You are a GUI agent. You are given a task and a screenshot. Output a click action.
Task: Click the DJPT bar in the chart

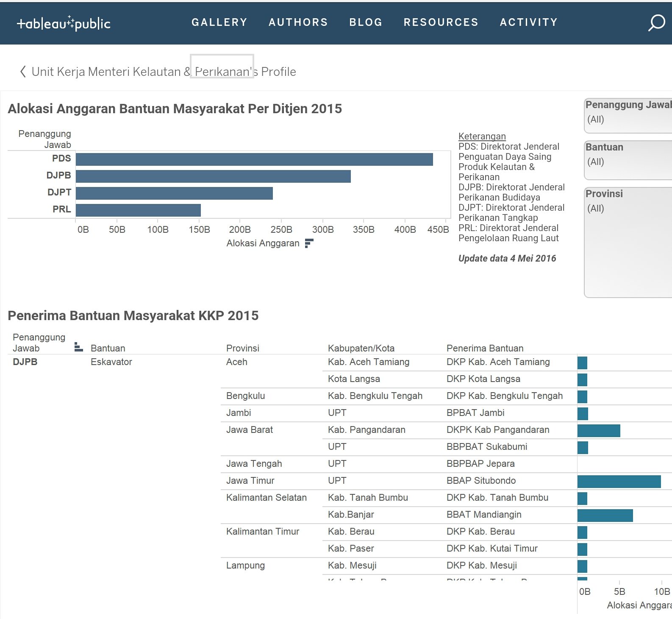(174, 193)
